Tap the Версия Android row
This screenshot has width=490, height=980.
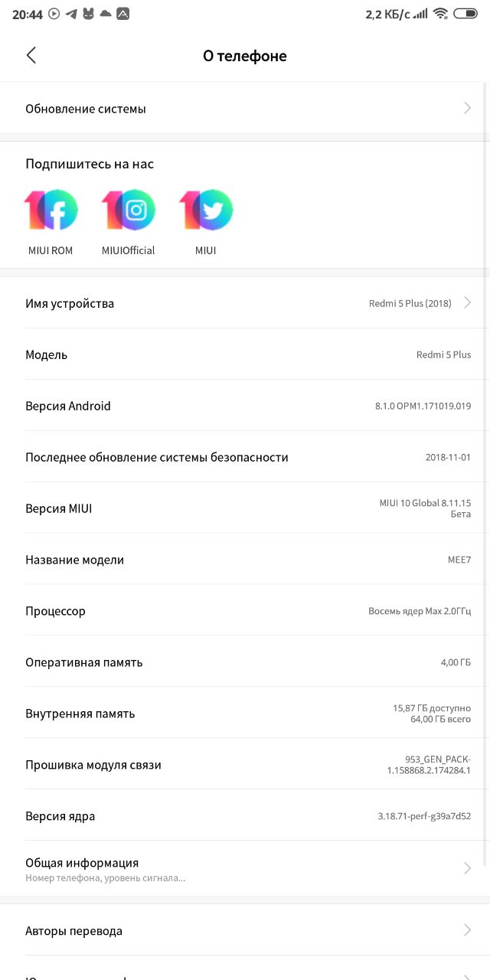click(245, 406)
